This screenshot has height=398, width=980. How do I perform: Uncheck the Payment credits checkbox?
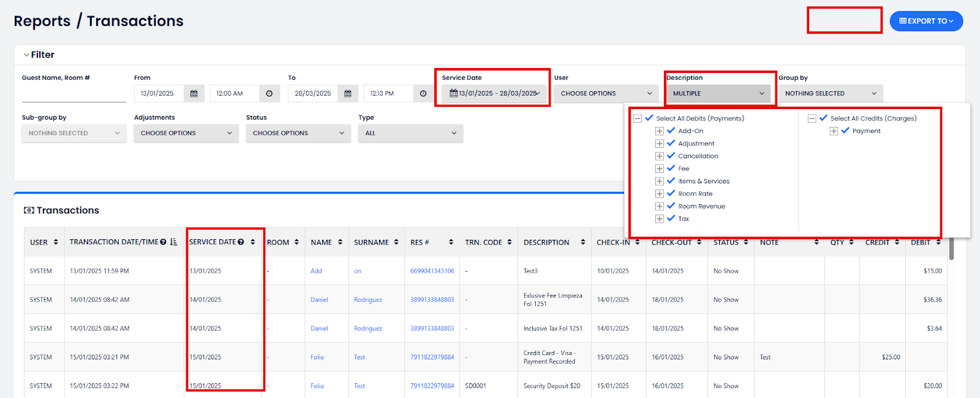pos(845,131)
